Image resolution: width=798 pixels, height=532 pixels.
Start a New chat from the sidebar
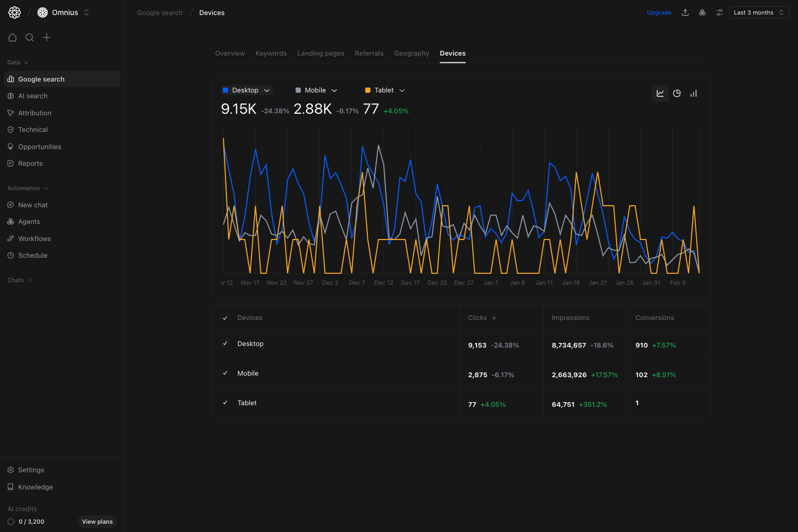pos(33,205)
